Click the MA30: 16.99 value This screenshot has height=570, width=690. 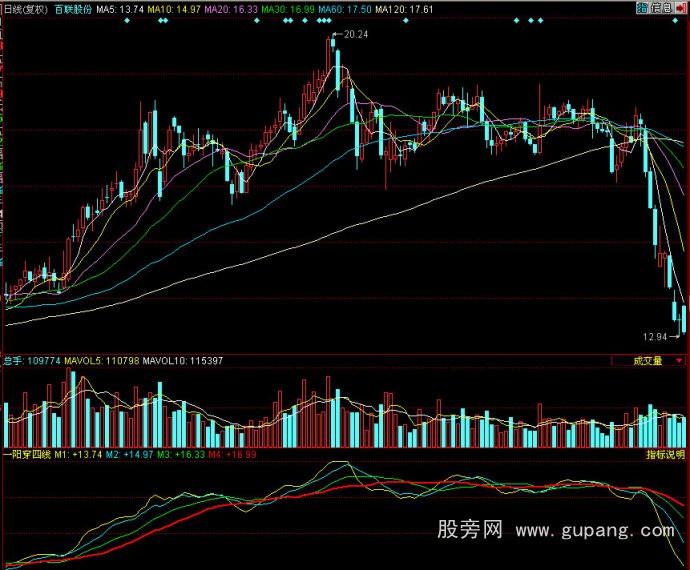click(x=288, y=9)
